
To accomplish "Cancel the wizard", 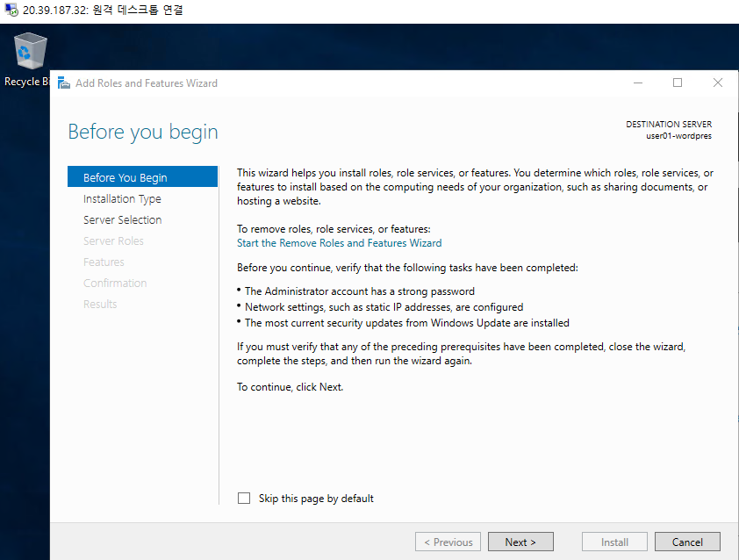I will pyautogui.click(x=687, y=542).
